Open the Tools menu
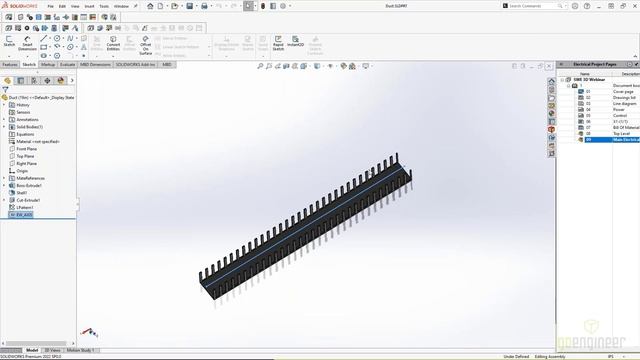Image resolution: width=640 pixels, height=360 pixels. tap(104, 6)
